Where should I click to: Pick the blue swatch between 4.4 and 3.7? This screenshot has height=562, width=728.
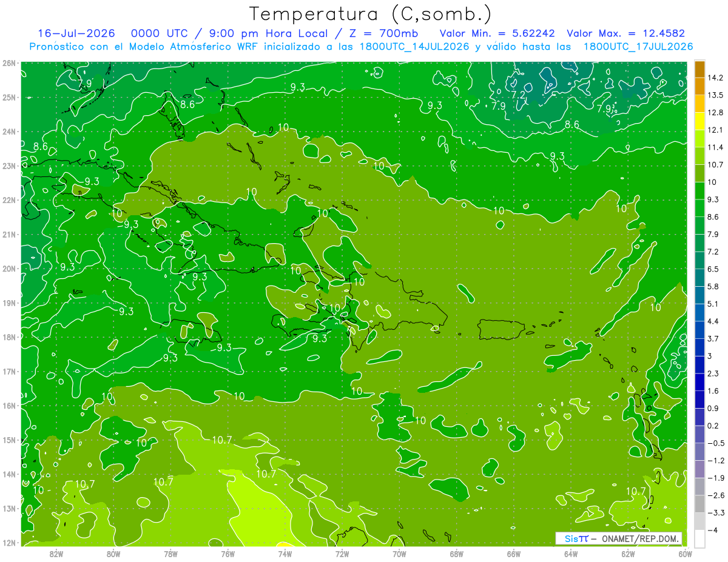coord(699,329)
